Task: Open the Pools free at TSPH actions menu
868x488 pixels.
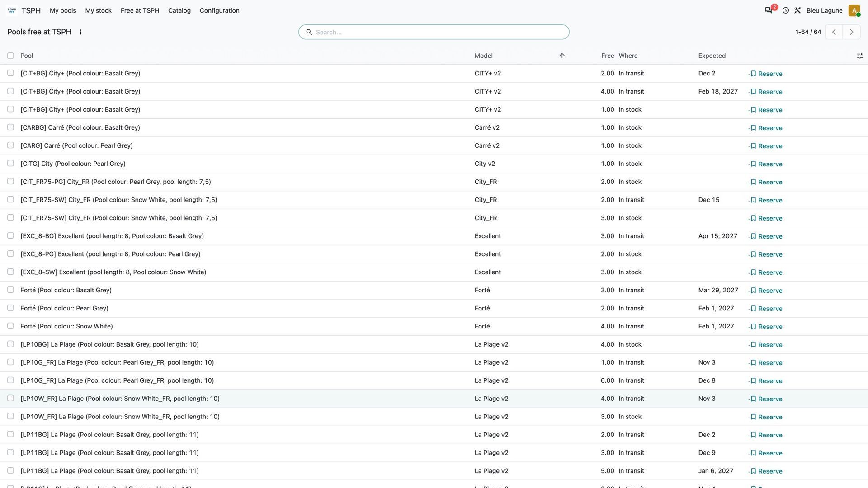Action: [80, 32]
